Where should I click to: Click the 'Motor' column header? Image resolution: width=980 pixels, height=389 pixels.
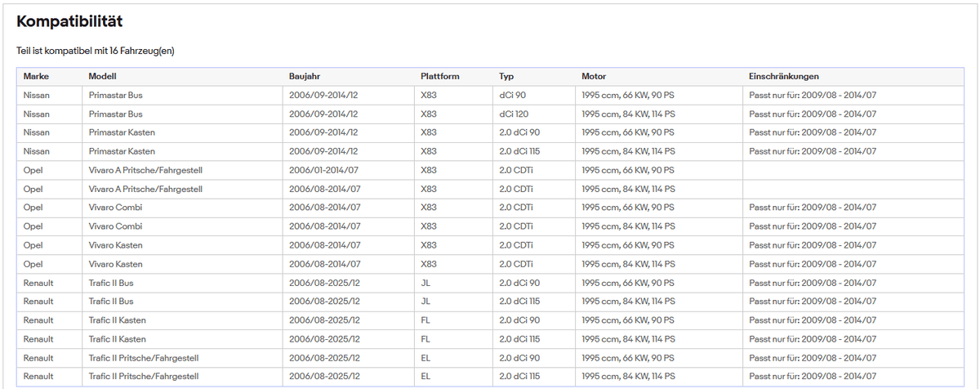click(x=594, y=76)
